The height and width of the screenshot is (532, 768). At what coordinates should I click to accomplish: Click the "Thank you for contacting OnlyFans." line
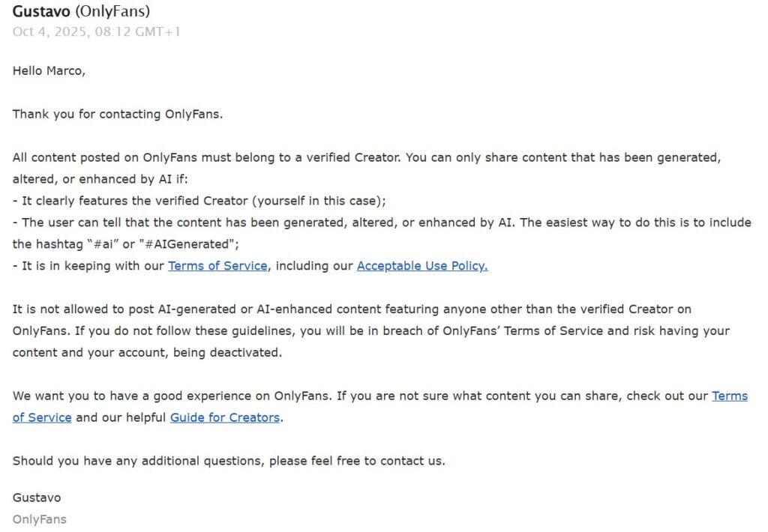point(118,115)
